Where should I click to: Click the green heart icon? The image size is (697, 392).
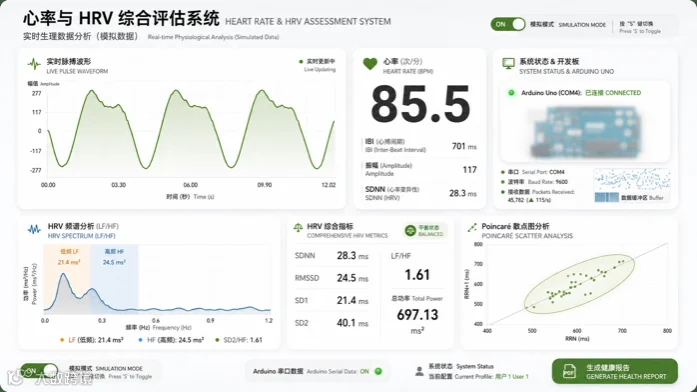(x=370, y=64)
